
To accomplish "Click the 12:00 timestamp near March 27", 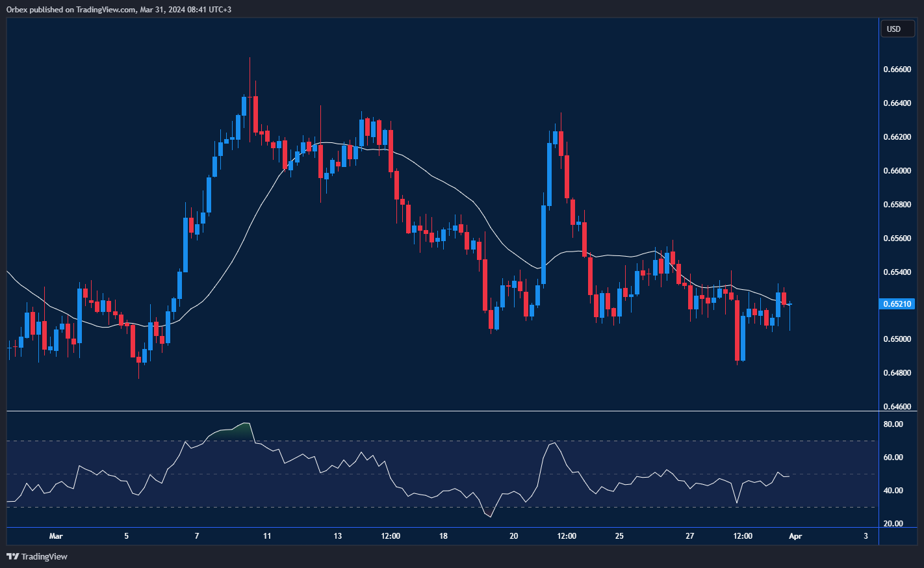I will (x=743, y=536).
